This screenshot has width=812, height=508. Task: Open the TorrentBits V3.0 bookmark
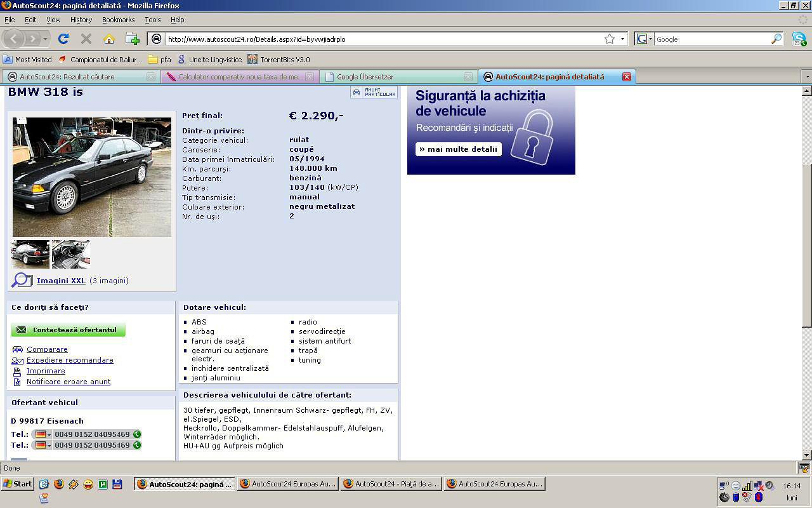[x=278, y=59]
